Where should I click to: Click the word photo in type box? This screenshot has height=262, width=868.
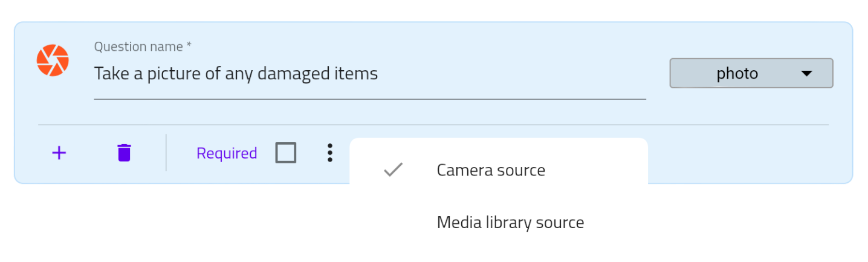(737, 74)
